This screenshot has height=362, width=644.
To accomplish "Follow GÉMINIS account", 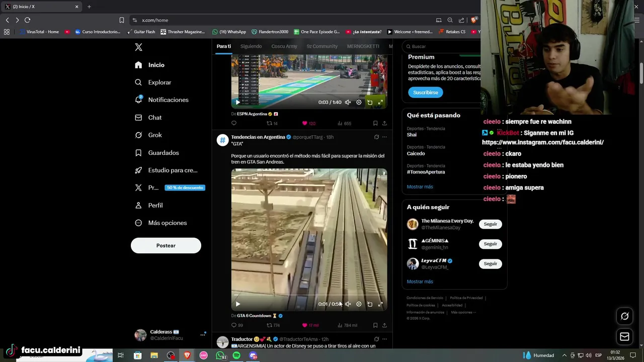I will pos(491,244).
